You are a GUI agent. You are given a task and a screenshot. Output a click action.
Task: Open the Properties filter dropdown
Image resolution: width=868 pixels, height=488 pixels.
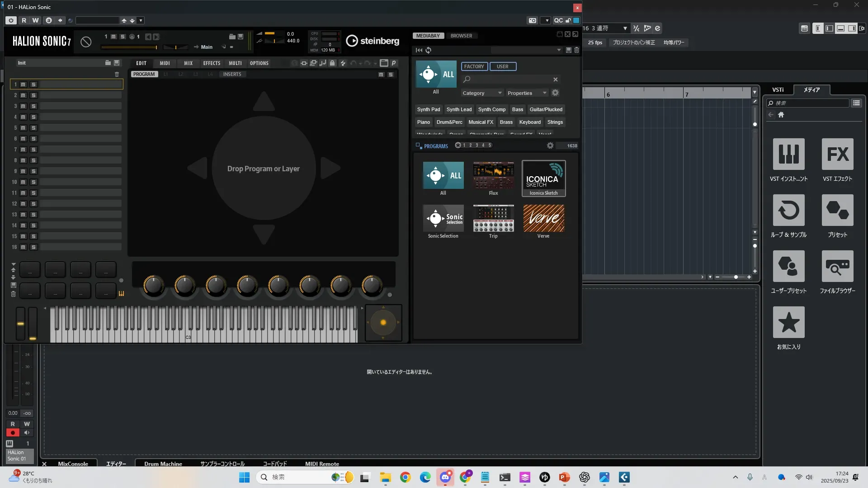tap(527, 93)
